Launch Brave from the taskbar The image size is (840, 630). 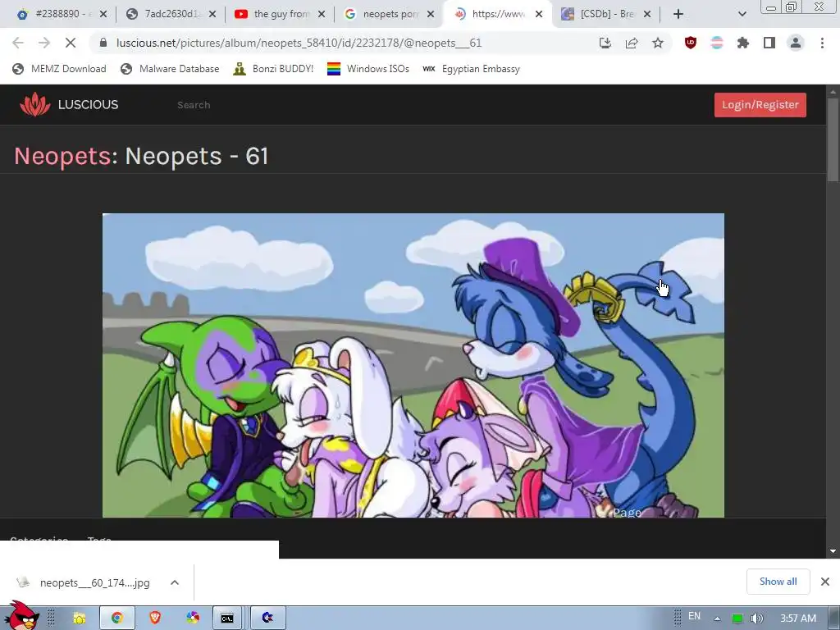[x=155, y=619]
